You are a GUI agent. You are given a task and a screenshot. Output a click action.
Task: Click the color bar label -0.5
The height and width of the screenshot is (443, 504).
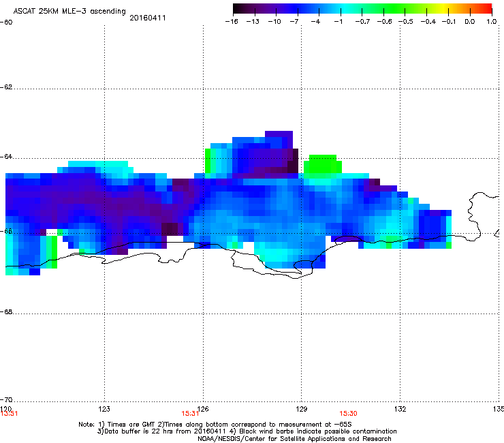coord(406,22)
